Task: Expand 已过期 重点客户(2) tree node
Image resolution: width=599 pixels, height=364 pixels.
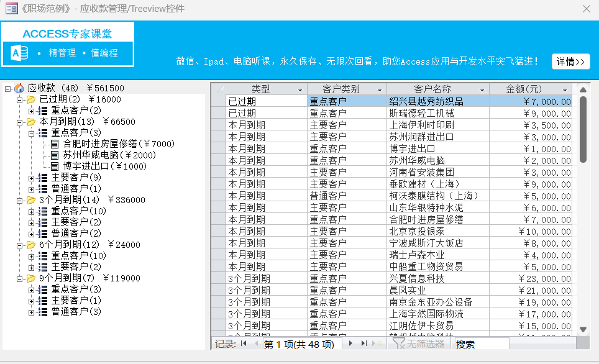Action: click(32, 111)
